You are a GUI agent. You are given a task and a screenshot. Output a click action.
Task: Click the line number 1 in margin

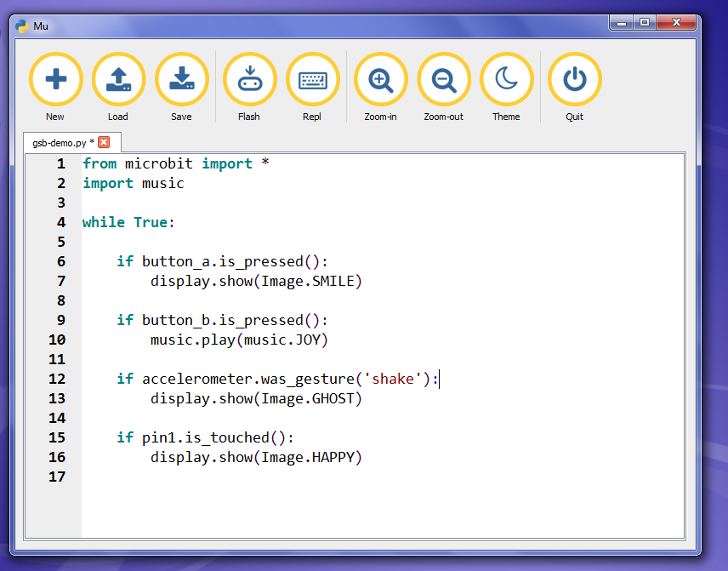point(60,163)
